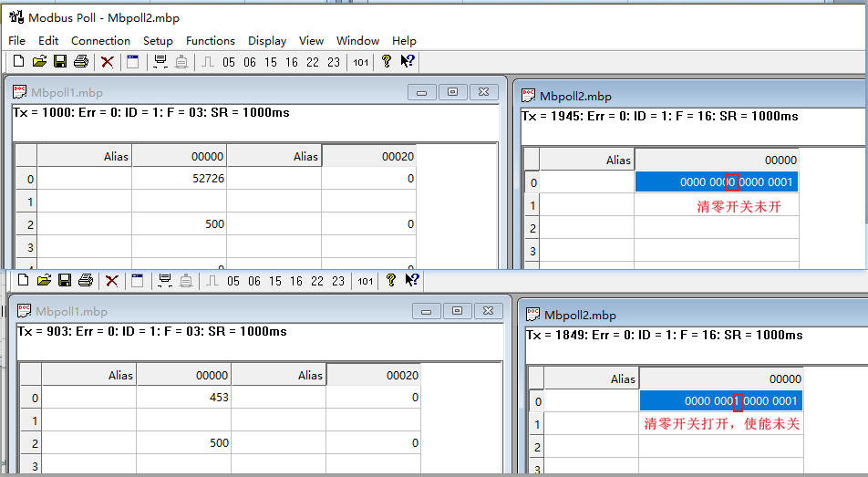Restore the upper Mbpoll1.mbp child window
This screenshot has width=868, height=477.
tap(452, 92)
